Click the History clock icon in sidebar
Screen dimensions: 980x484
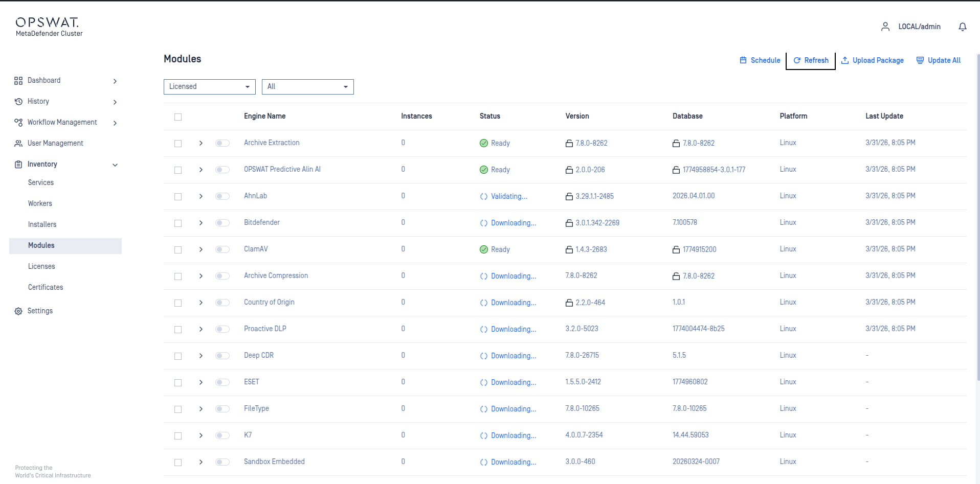tap(18, 102)
